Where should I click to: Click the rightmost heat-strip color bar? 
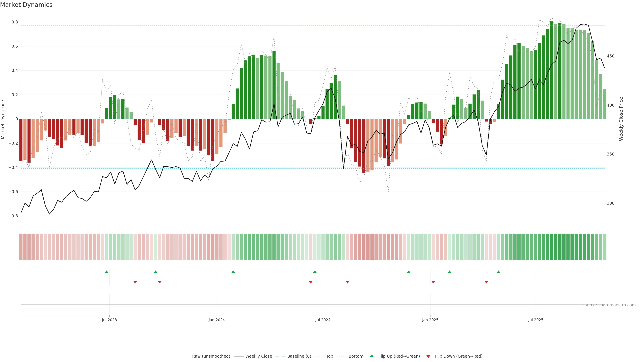(604, 247)
